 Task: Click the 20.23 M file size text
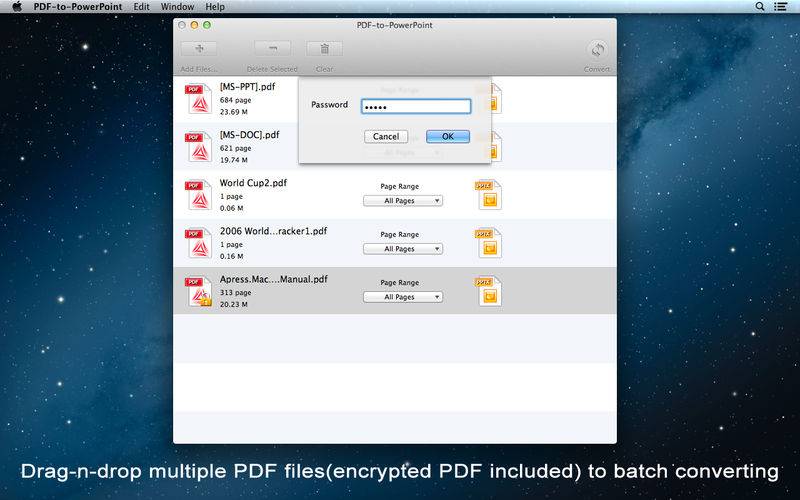tap(234, 305)
